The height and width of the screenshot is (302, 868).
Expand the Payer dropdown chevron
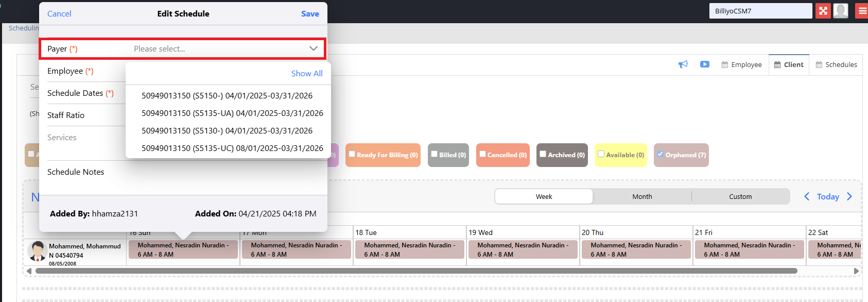tap(313, 48)
